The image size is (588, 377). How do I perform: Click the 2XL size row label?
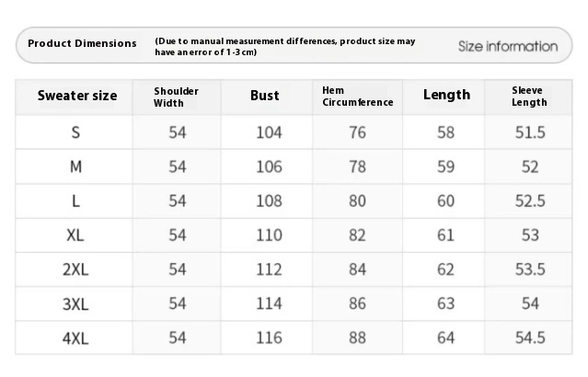point(76,269)
